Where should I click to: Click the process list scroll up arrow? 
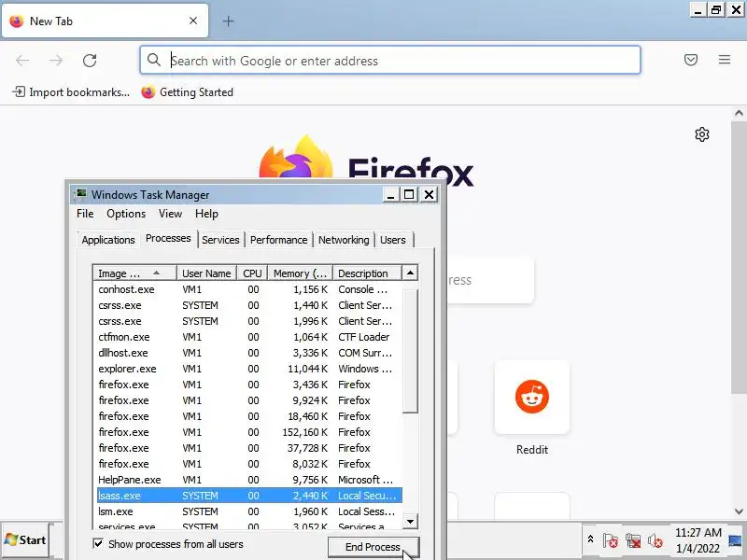point(410,273)
